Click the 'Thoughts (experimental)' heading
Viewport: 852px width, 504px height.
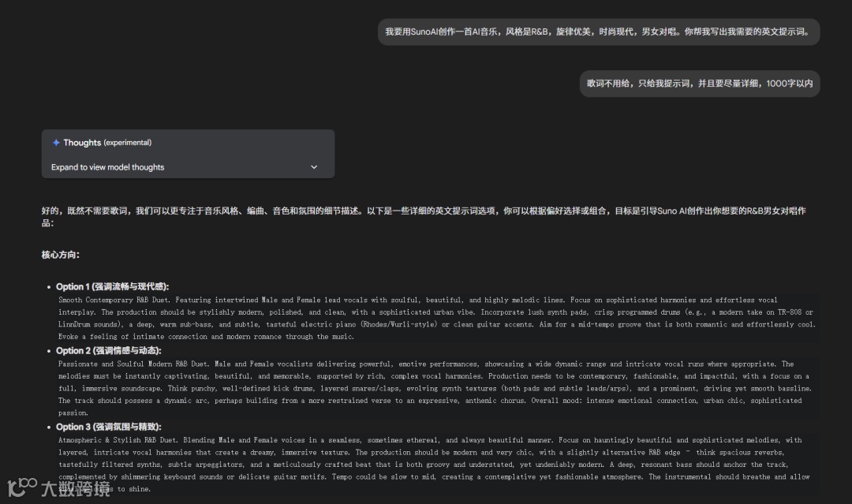[x=107, y=142]
